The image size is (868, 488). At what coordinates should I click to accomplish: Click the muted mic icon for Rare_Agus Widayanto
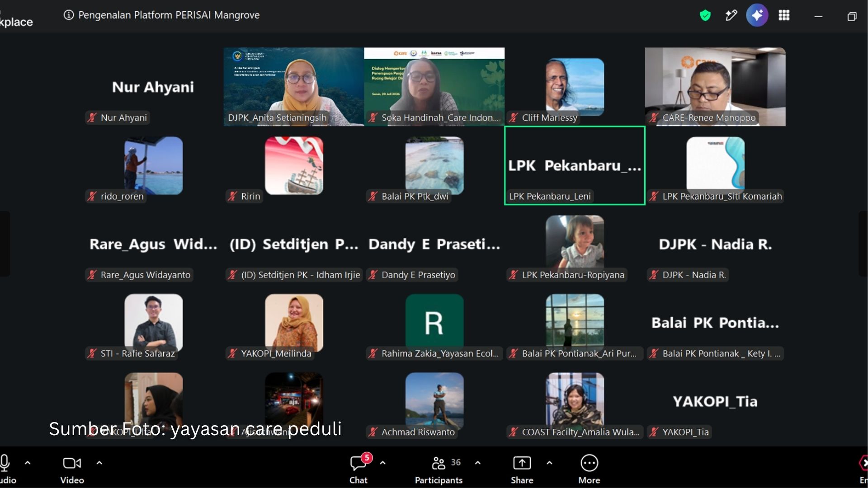(92, 275)
